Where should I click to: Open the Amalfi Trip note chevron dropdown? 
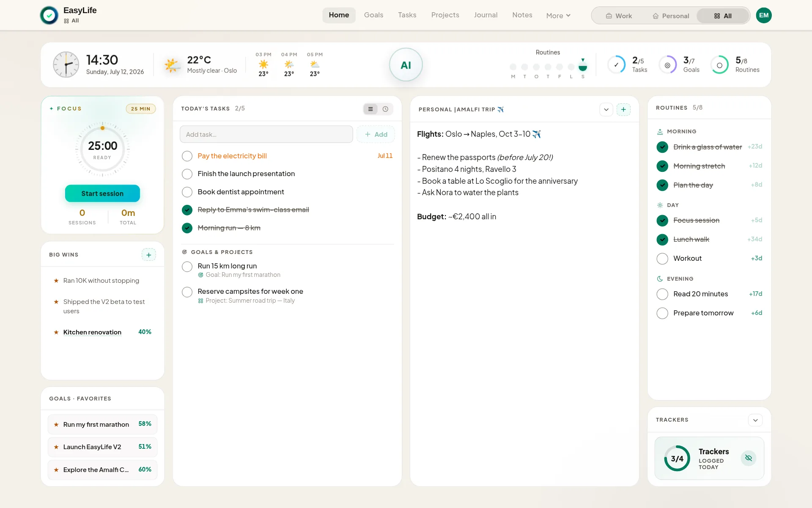click(606, 110)
